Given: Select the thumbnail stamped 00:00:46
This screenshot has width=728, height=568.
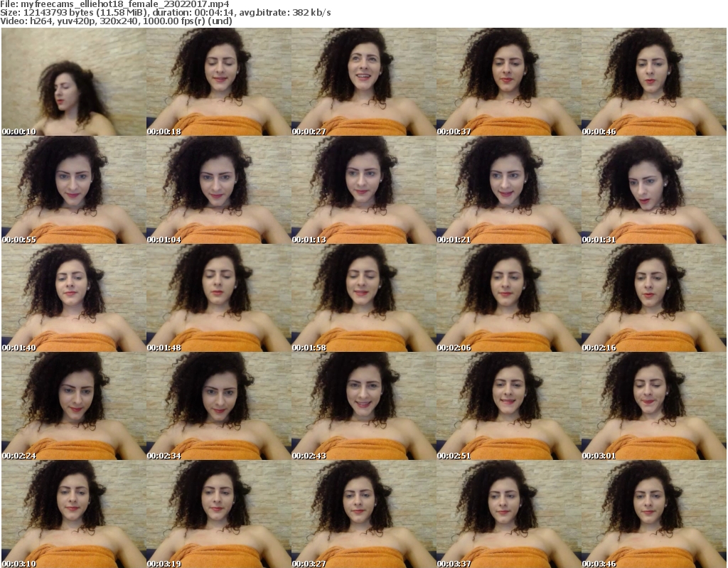Looking at the screenshot, I should 653,82.
